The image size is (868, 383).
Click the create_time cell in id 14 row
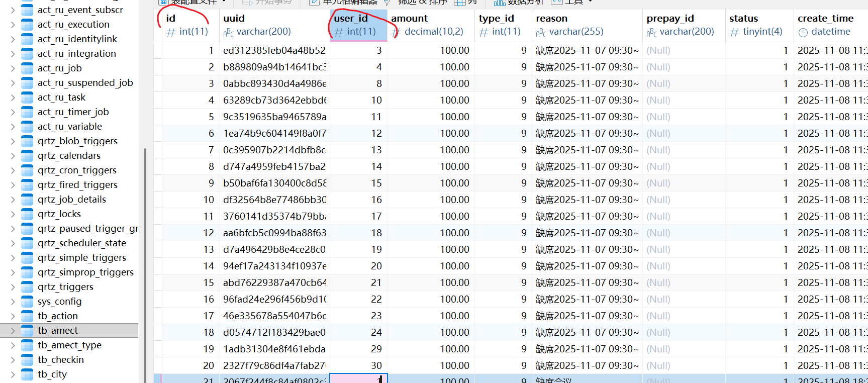[831, 266]
